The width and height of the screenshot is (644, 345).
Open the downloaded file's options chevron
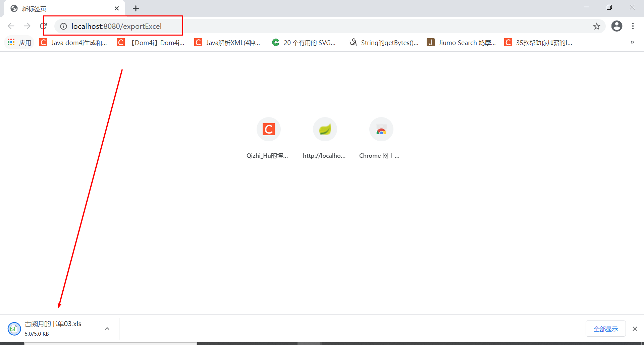[107, 329]
